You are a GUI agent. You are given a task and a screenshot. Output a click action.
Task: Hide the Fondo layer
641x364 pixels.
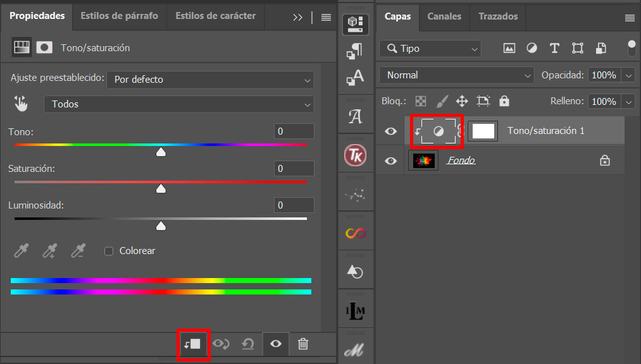(x=391, y=161)
